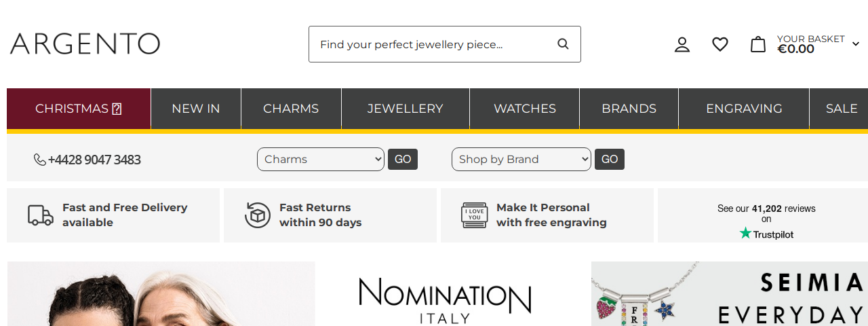Open the Watches menu item
This screenshot has width=868, height=326.
[x=525, y=109]
